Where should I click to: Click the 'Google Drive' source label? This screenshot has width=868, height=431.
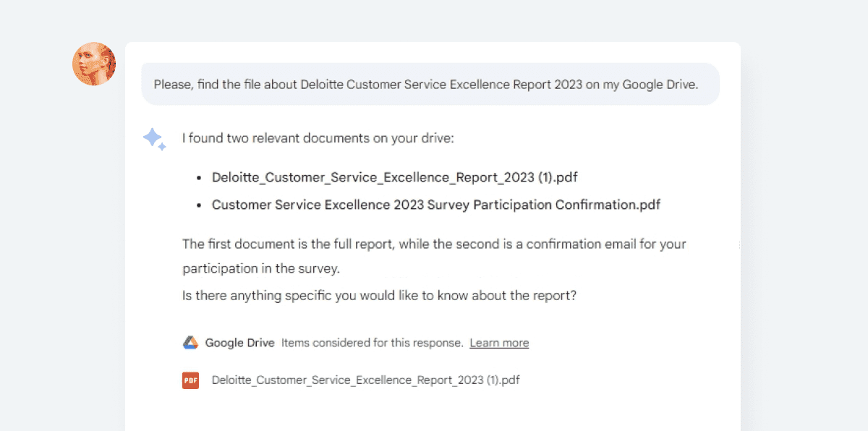(x=239, y=343)
